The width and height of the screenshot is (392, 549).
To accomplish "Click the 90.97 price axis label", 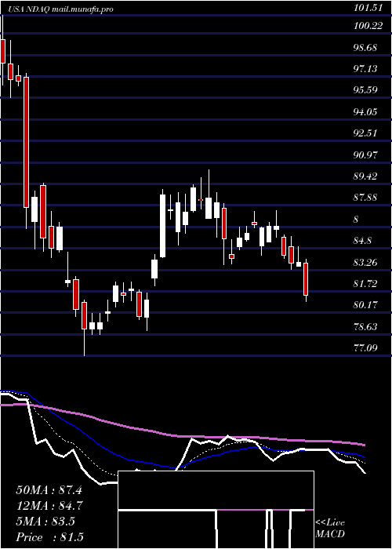I will tap(365, 155).
